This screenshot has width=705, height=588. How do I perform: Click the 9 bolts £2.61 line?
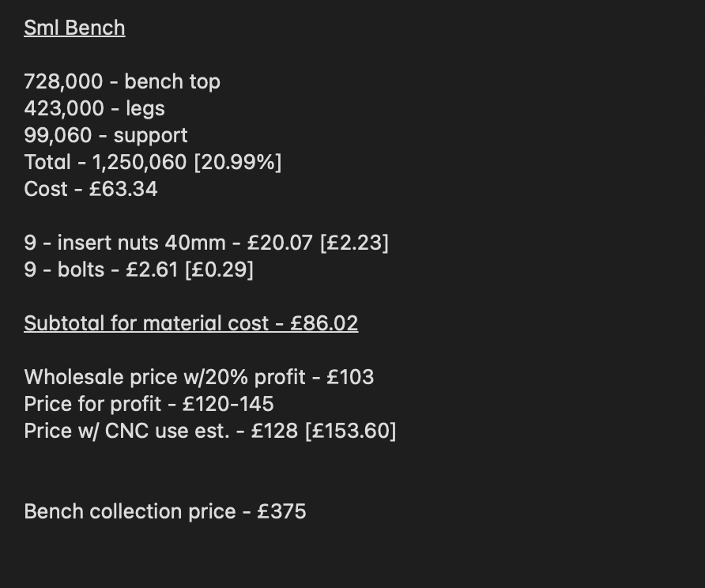[x=138, y=269]
